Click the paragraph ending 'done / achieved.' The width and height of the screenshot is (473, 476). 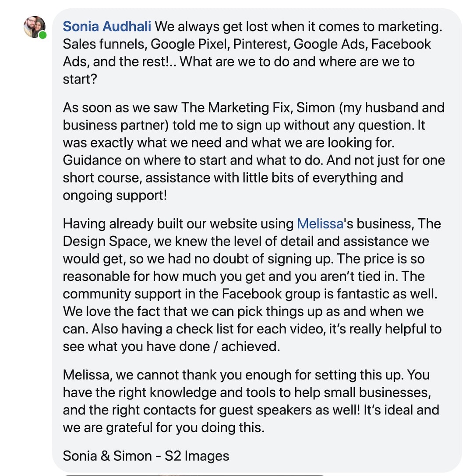[252, 285]
